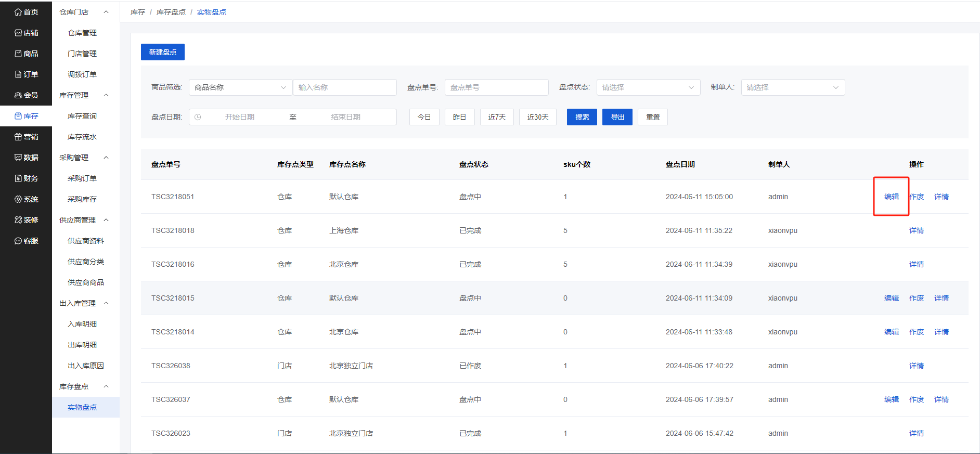Open 订单 in the left sidebar
This screenshot has width=980, height=454.
point(26,74)
